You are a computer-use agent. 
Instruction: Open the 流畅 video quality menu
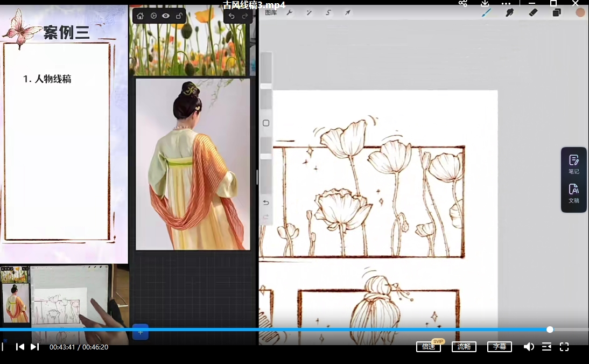coord(464,347)
